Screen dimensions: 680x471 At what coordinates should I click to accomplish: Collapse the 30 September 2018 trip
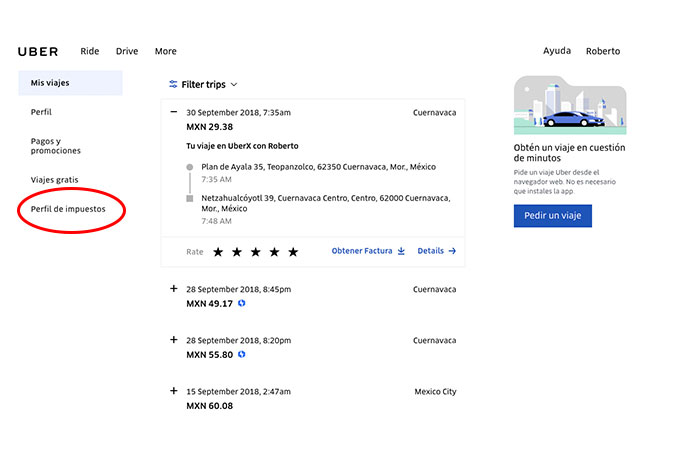tap(173, 112)
